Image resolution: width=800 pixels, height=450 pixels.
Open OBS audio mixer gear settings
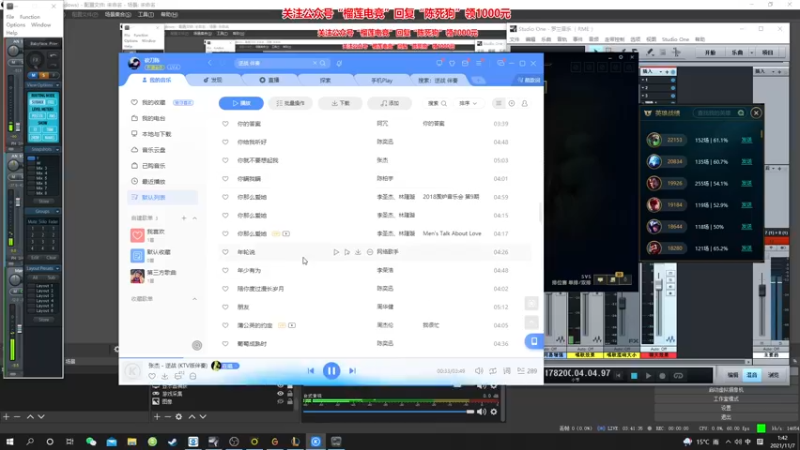click(493, 412)
